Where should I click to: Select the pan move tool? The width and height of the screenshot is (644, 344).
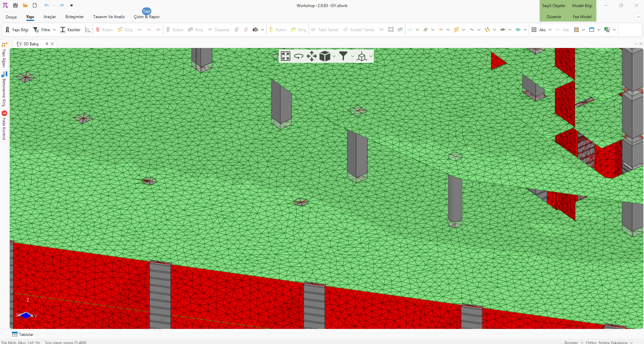(311, 56)
